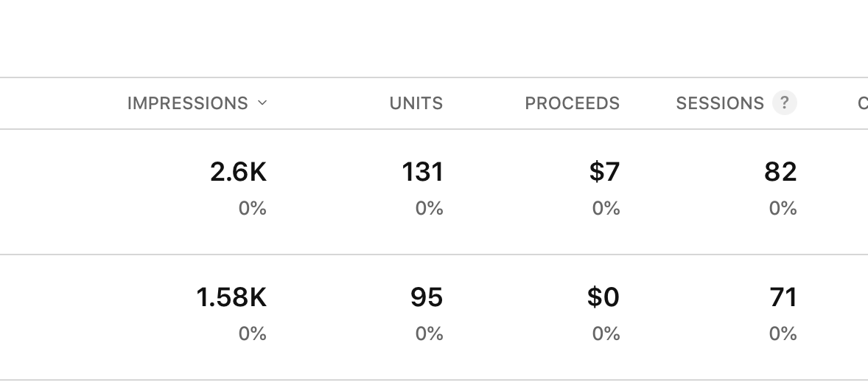Click the 0% change under 82 sessions
This screenshot has height=391, width=868.
point(783,209)
